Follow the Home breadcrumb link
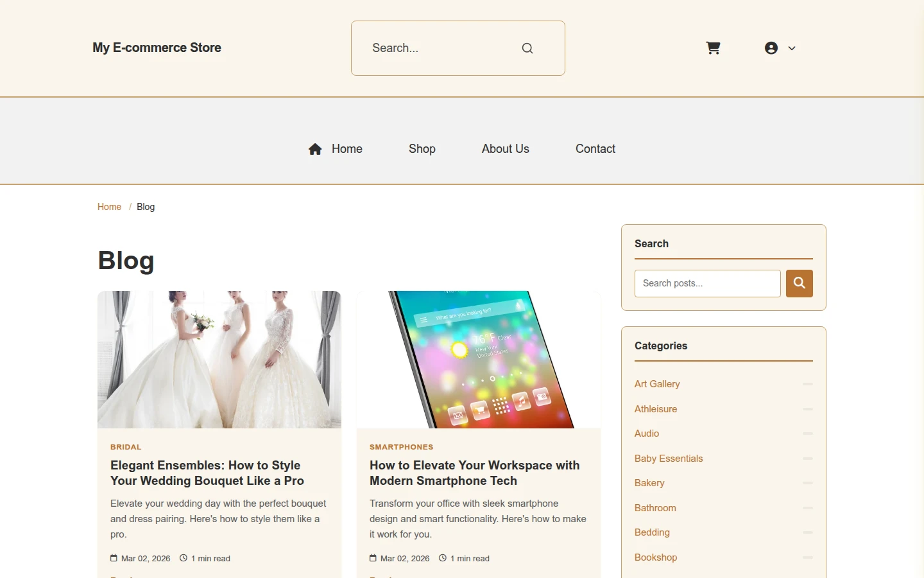Viewport: 924px width, 578px height. point(109,207)
